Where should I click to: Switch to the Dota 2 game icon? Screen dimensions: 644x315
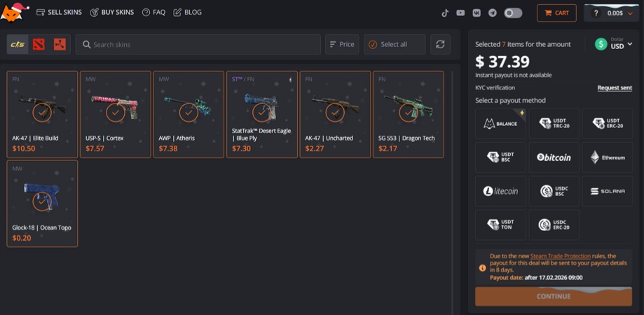click(39, 44)
